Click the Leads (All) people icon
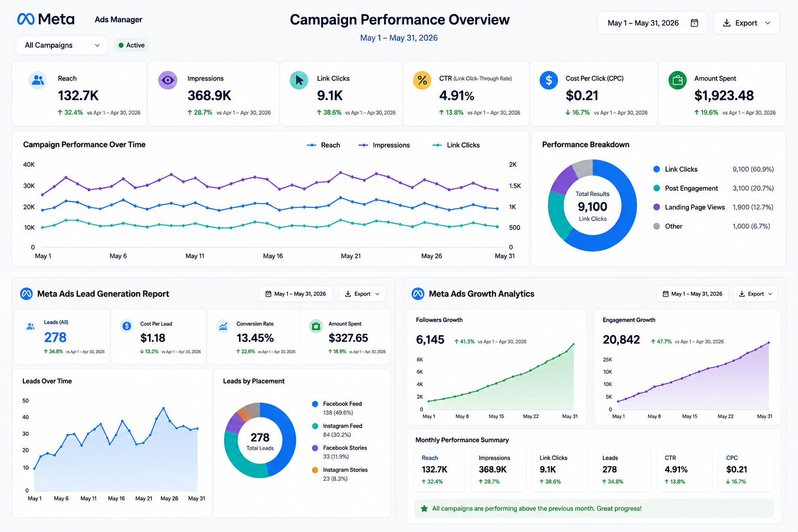 (x=31, y=326)
